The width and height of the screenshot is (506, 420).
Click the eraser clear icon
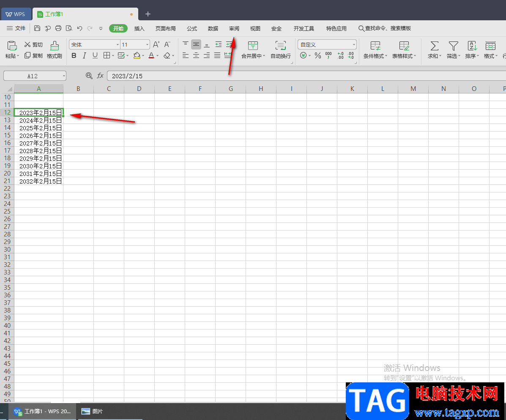(x=167, y=55)
